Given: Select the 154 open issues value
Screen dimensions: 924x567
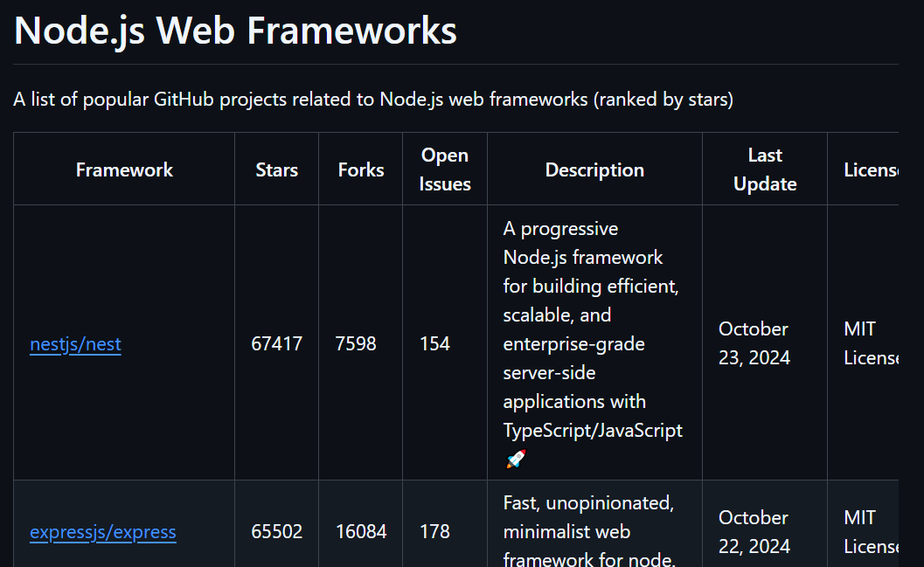Looking at the screenshot, I should [x=434, y=343].
